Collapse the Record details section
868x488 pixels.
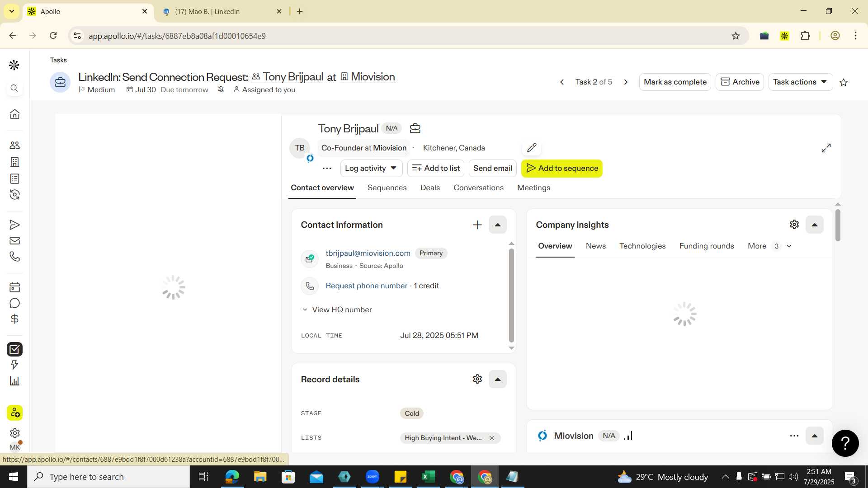click(498, 379)
